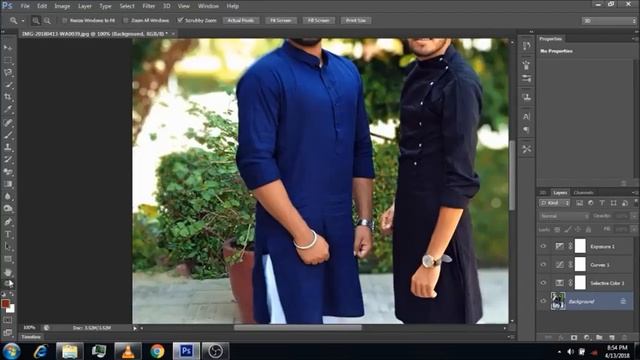This screenshot has height=360, width=640.
Task: Filter layers by type layers icon
Action: [x=602, y=203]
